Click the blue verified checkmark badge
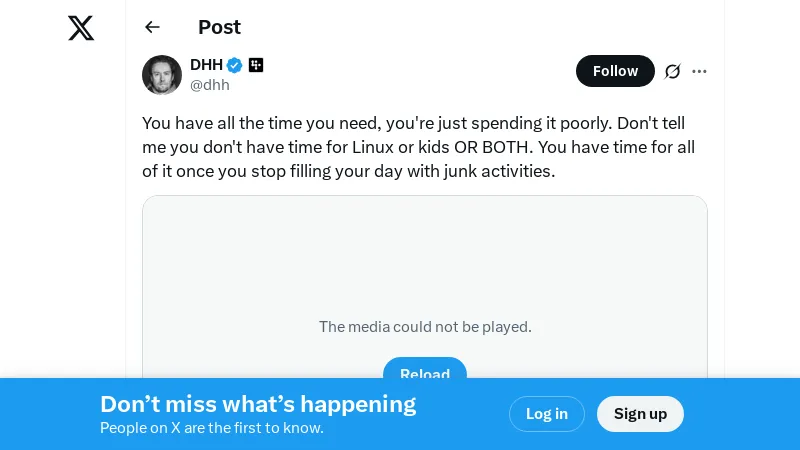This screenshot has height=450, width=800. pos(234,65)
